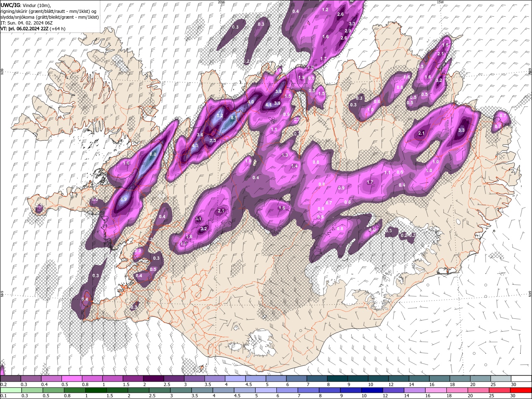Click the "0.2" label under upper legend row
The image size is (532, 399).
(x=3, y=384)
